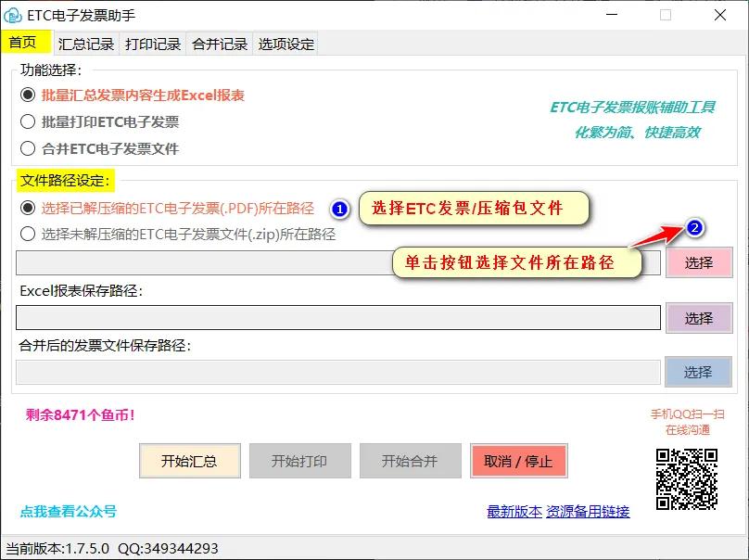Click the 当前版本:1.7.5.0 status text

(x=57, y=548)
